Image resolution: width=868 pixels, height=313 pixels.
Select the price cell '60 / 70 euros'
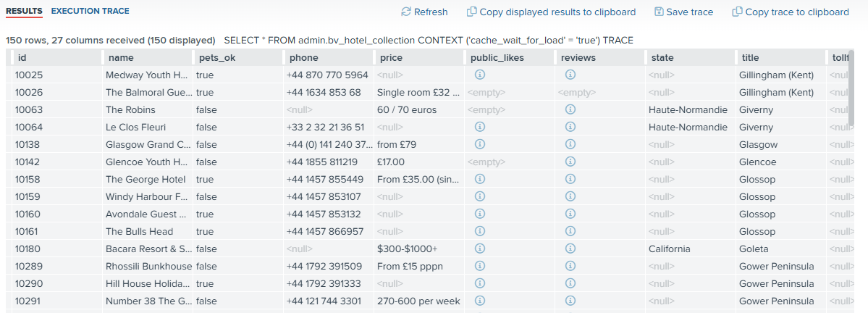tap(418, 109)
